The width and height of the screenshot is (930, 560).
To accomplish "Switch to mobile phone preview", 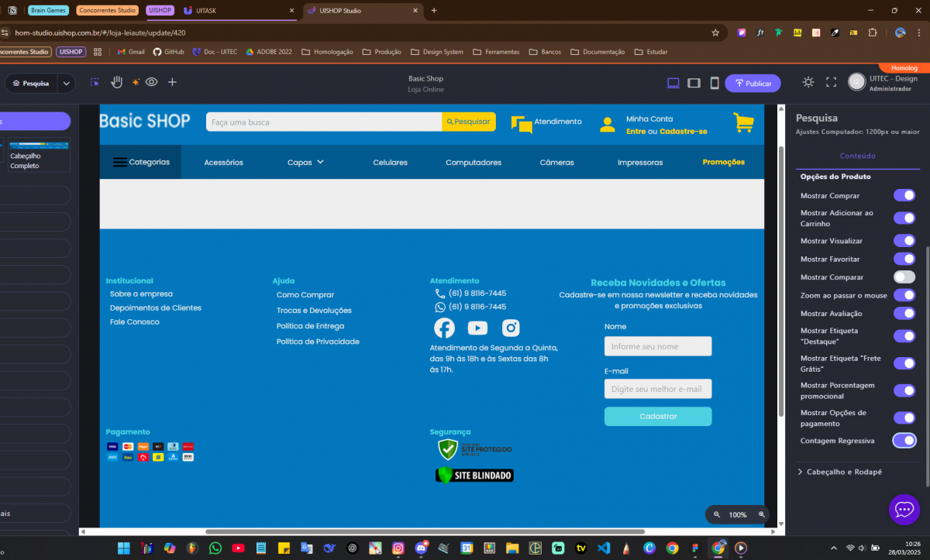I will pyautogui.click(x=715, y=83).
